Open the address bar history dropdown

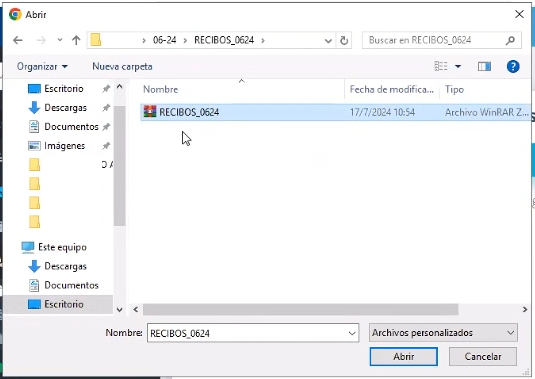point(328,41)
